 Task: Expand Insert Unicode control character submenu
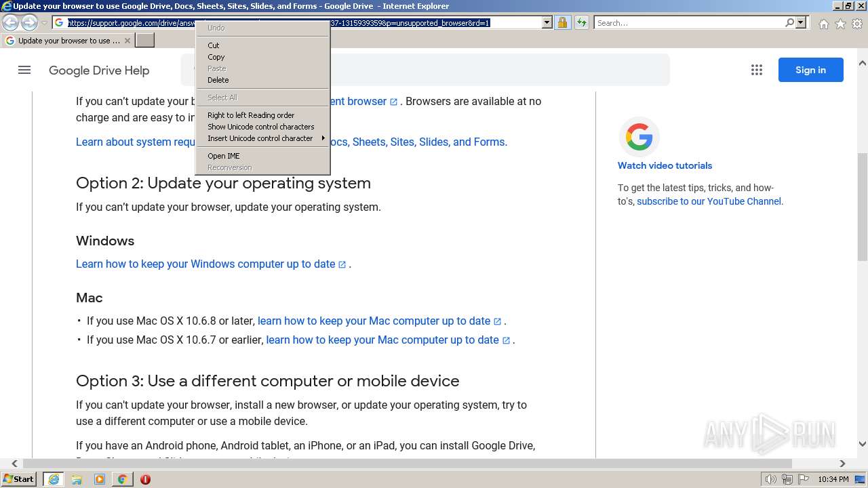pos(262,138)
